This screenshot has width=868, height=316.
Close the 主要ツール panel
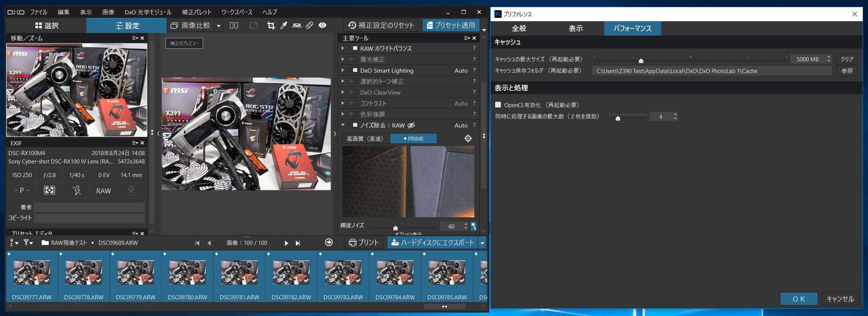point(474,38)
